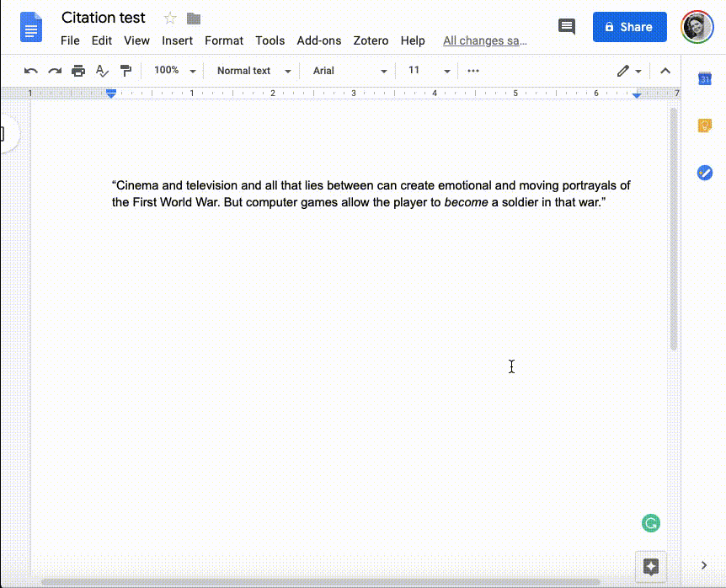Screen dimensions: 726x588
Task: Click the Citation test title field
Action: (104, 18)
